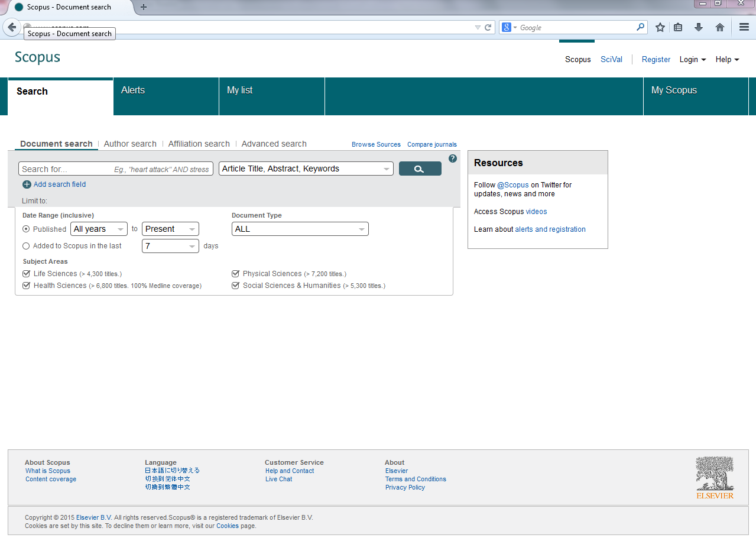Click the Privacy Policy link
This screenshot has height=541, width=756.
point(405,487)
